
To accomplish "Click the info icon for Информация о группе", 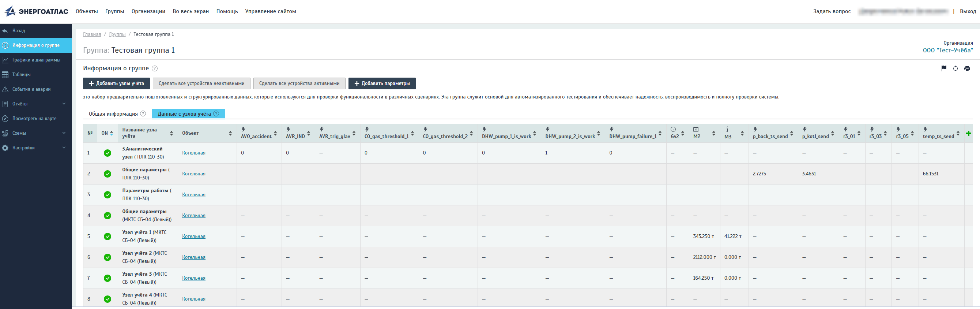I will coord(5,45).
